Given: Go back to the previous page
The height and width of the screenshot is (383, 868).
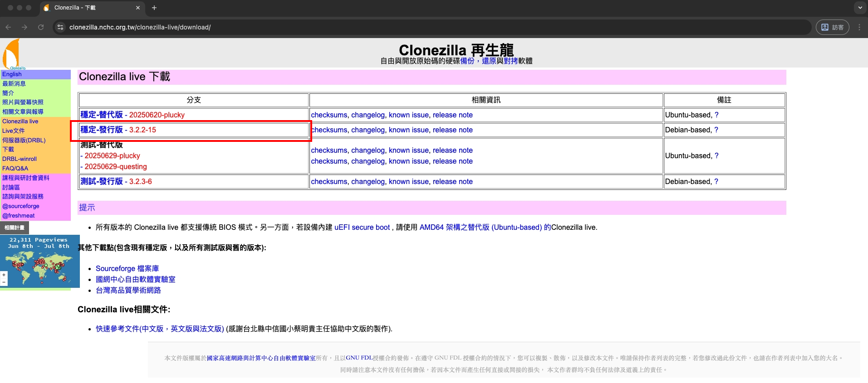Looking at the screenshot, I should [x=8, y=27].
